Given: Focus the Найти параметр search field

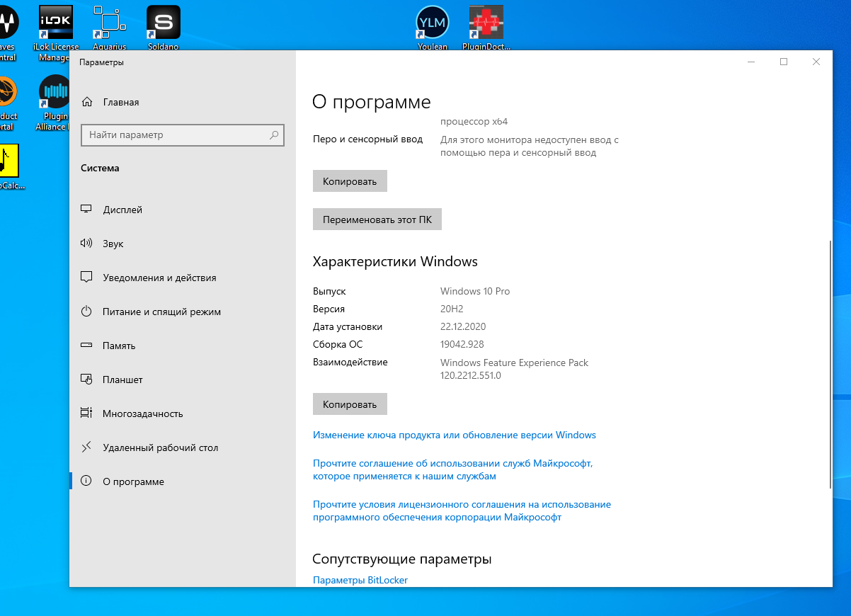Looking at the screenshot, I should tap(183, 135).
